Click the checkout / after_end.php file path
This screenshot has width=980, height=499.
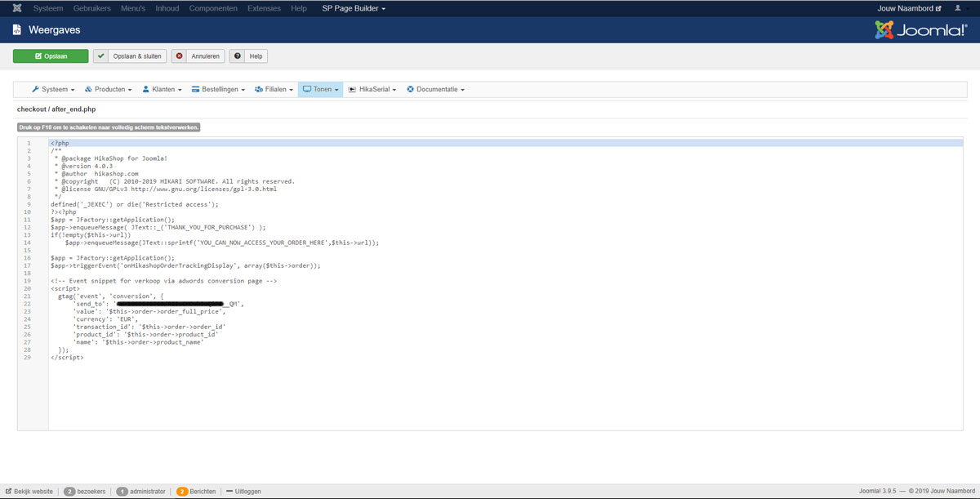tap(56, 109)
